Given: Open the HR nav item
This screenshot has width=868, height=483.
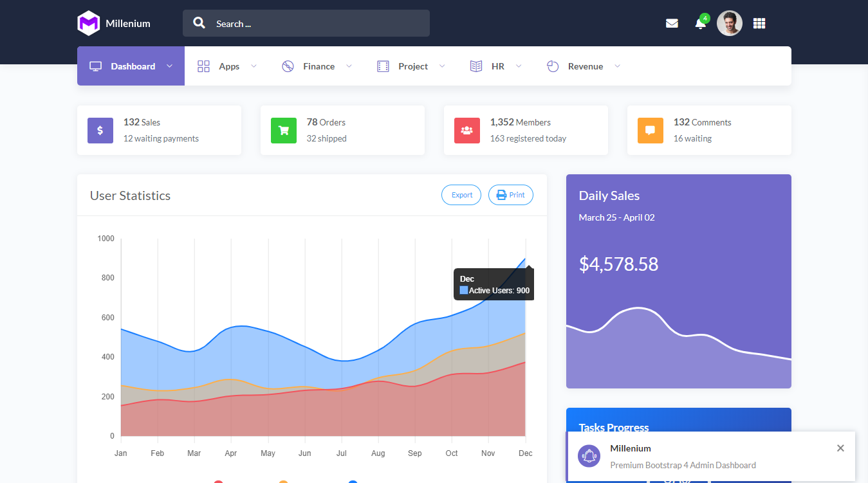Looking at the screenshot, I should (495, 66).
